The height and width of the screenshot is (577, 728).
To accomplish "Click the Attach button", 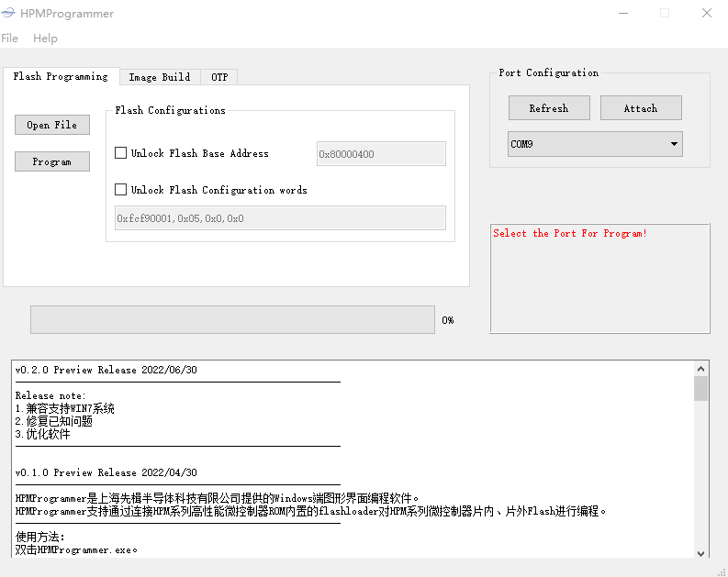I will click(x=641, y=108).
